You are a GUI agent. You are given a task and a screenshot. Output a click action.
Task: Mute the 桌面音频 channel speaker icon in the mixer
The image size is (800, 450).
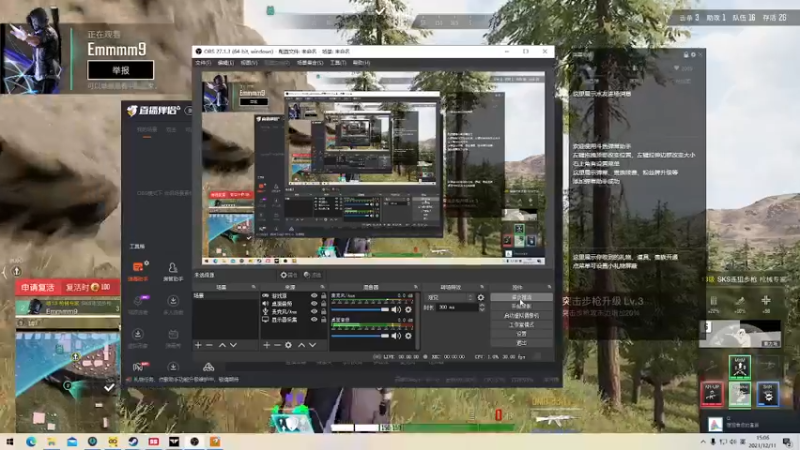(396, 336)
